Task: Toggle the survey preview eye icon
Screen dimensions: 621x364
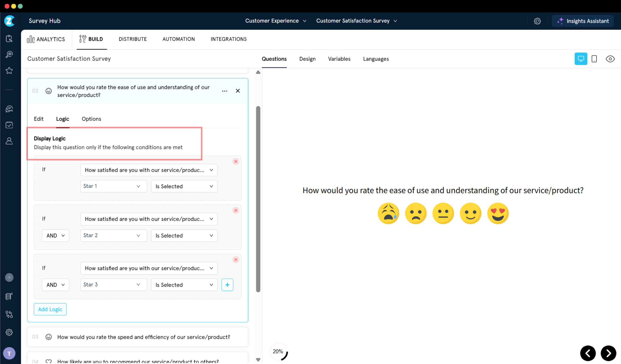Action: pos(610,59)
